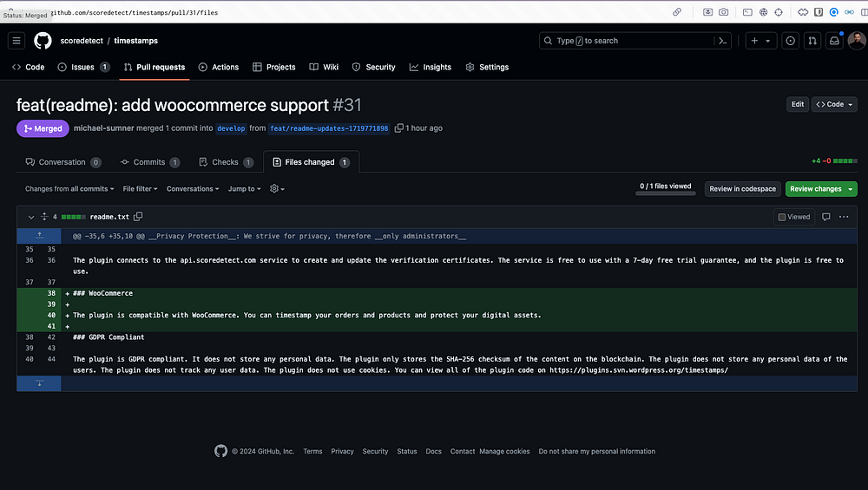
Task: Click the Terms footer link
Action: [x=312, y=451]
